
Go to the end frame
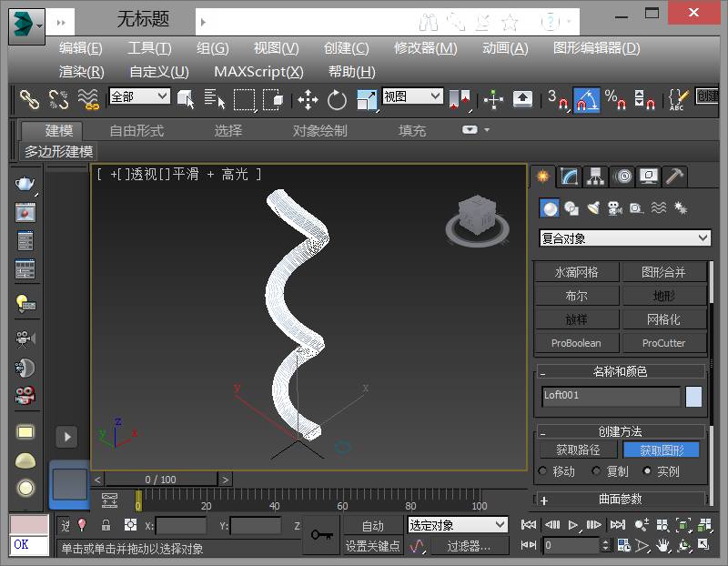point(618,525)
